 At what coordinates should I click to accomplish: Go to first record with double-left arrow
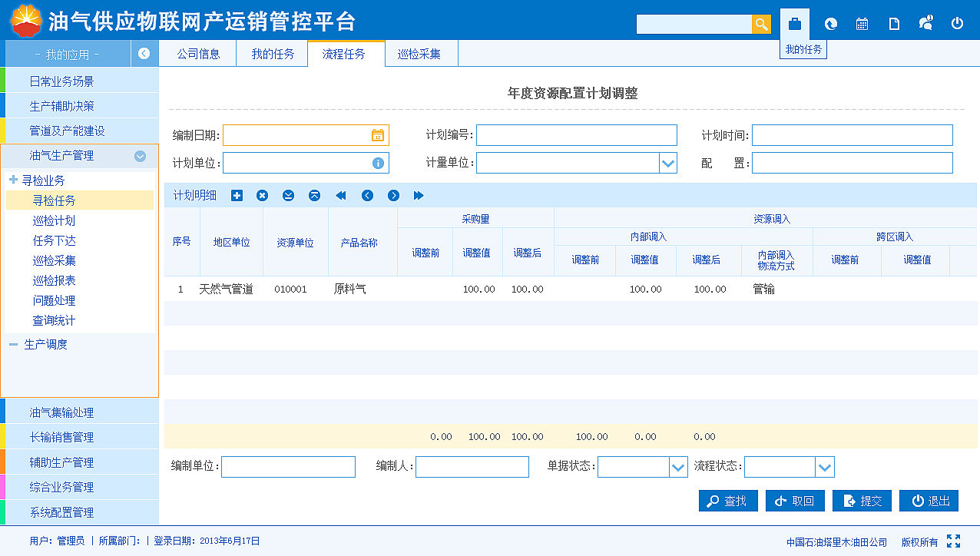tap(341, 196)
